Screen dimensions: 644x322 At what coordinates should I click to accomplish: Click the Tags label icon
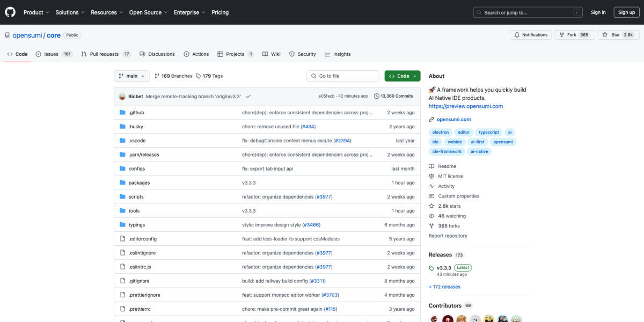(x=199, y=76)
